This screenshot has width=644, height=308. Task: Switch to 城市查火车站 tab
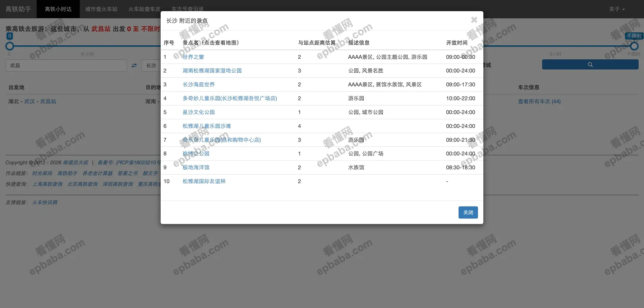pyautogui.click(x=101, y=9)
